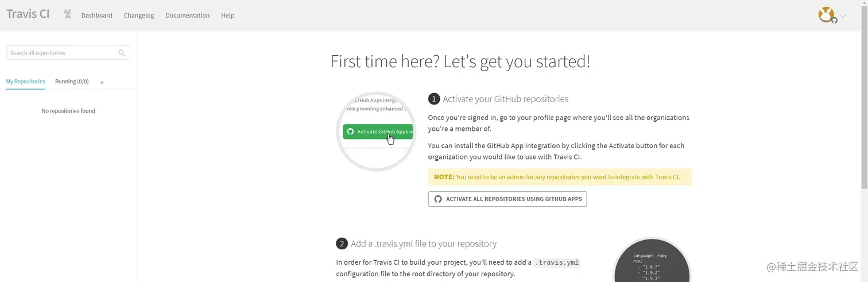Click the Activate GitHub Apps illustration
Viewport: 868px width, 282px height.
376,132
